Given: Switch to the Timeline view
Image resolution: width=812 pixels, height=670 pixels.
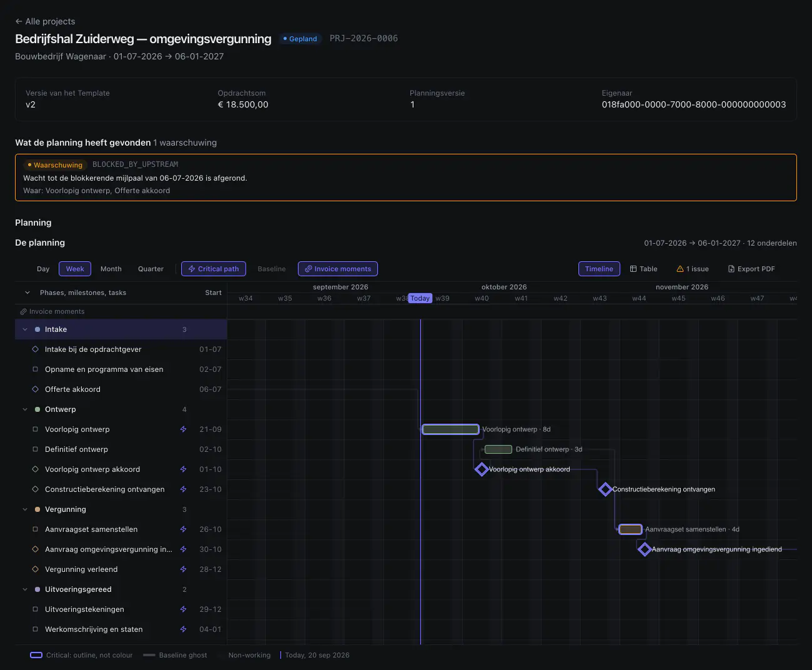Looking at the screenshot, I should tap(599, 269).
